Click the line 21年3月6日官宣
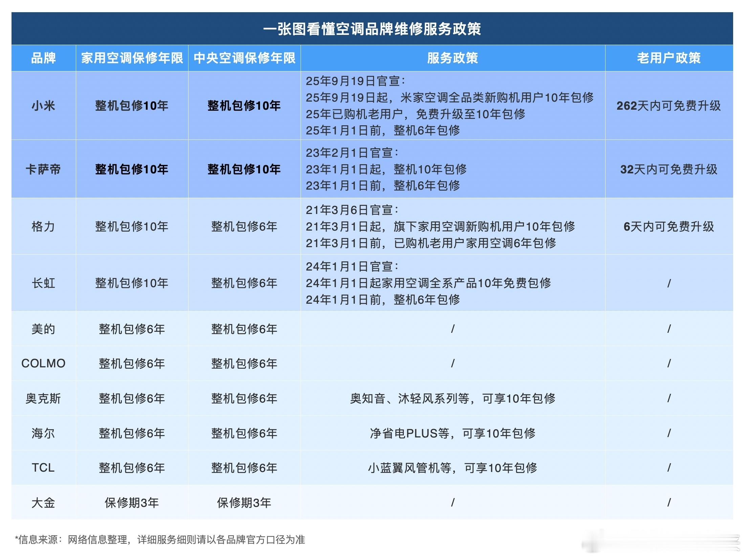Image resolution: width=746 pixels, height=560 pixels. (x=352, y=210)
